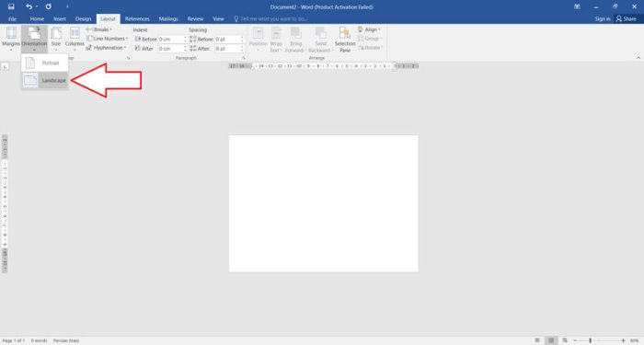The image size is (644, 345).
Task: Open the Breaks menu
Action: click(98, 29)
